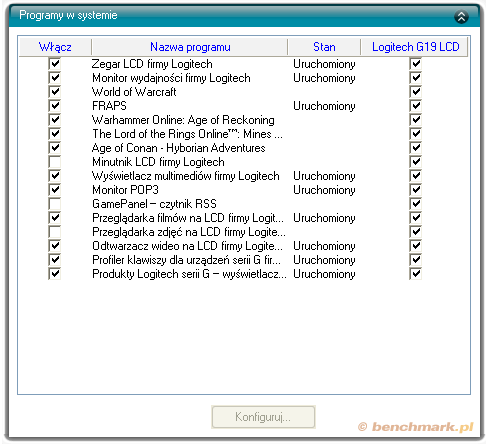Image resolution: width=490 pixels, height=444 pixels.
Task: Select The Lord of the Rings Online entry
Action: [x=187, y=134]
